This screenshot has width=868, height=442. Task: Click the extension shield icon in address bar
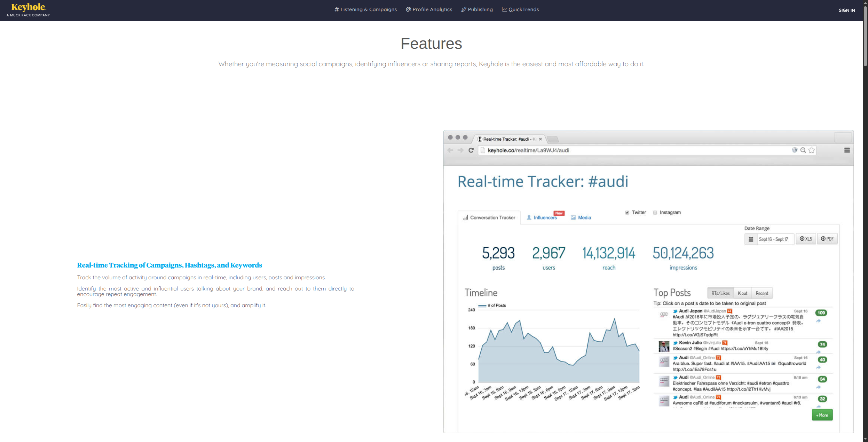pyautogui.click(x=795, y=150)
